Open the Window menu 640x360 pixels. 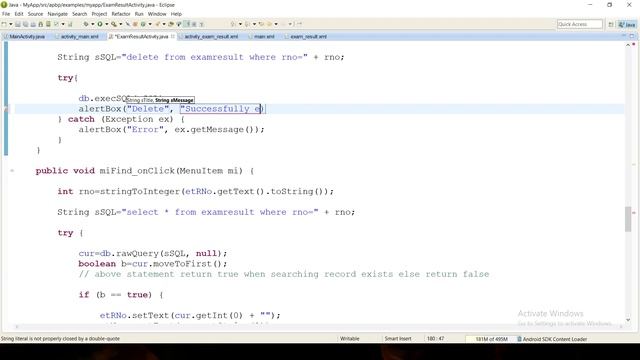point(157,14)
